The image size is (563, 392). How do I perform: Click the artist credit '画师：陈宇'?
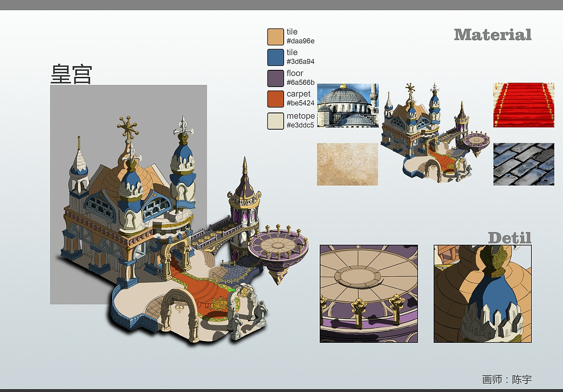coord(507,379)
